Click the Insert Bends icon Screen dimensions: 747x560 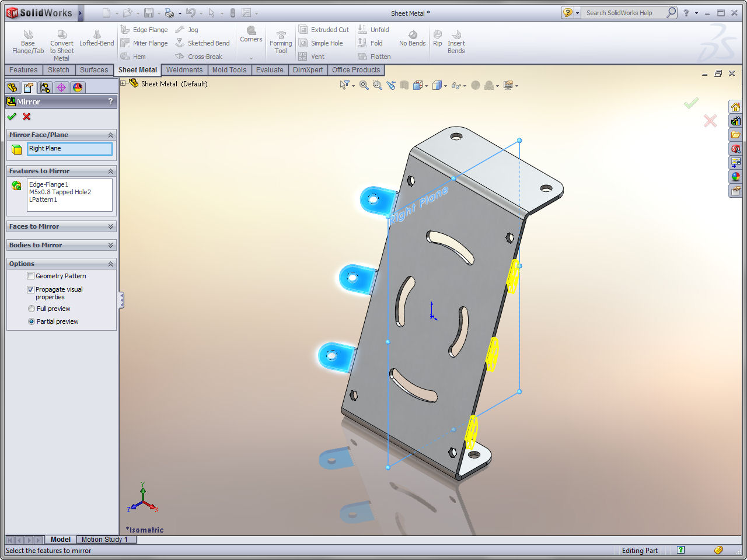(x=456, y=43)
